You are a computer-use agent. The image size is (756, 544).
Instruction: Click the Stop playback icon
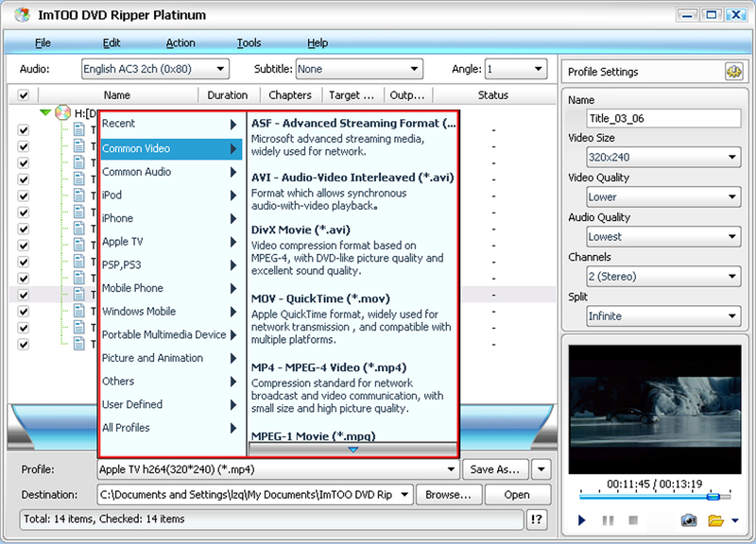coord(633,520)
